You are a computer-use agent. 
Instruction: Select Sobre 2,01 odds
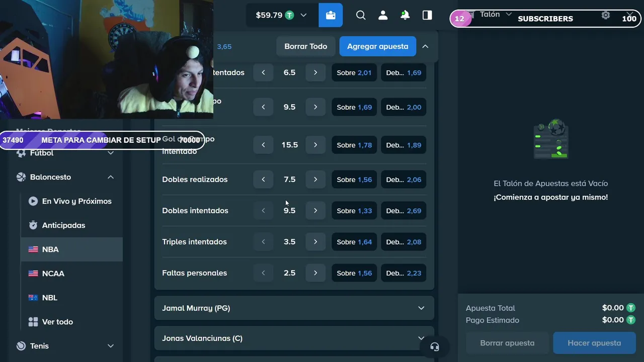click(354, 72)
